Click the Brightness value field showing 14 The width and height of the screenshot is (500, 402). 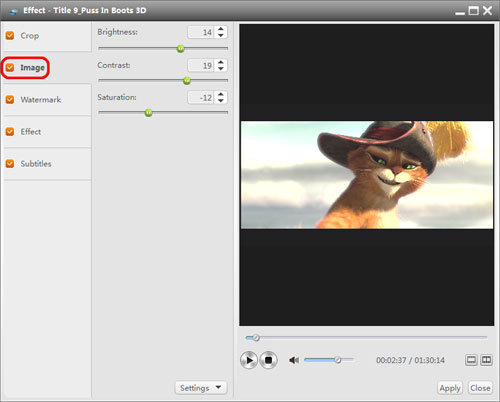point(201,32)
